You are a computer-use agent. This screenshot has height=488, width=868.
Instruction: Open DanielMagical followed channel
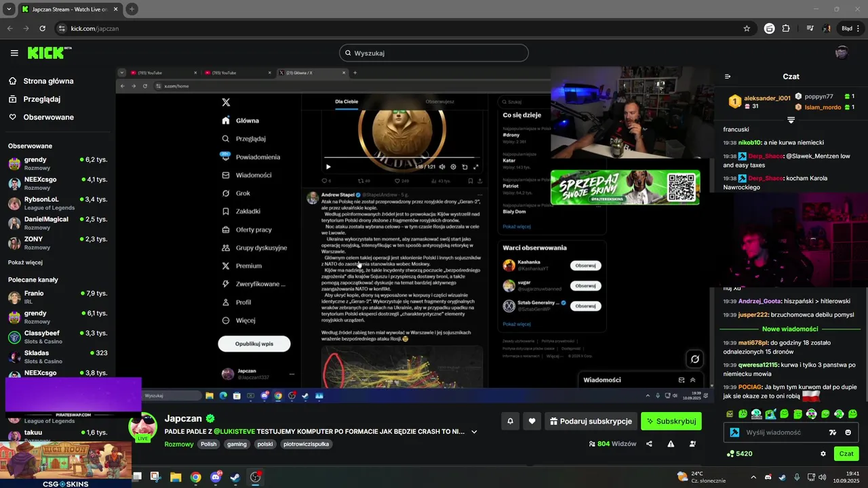pyautogui.click(x=58, y=223)
